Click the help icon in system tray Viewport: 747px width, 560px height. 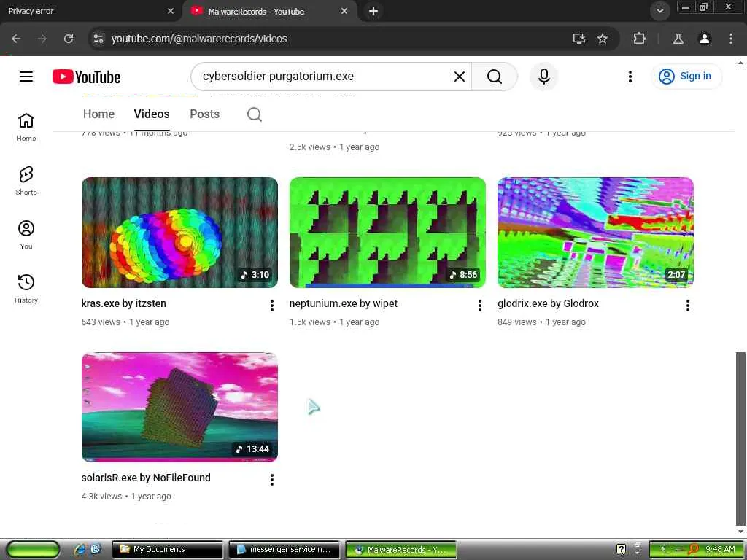point(621,550)
